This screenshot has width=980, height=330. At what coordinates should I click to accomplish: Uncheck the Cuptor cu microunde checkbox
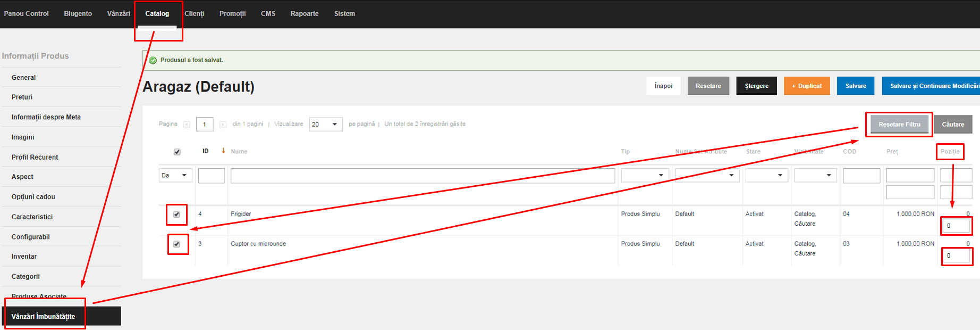[176, 244]
